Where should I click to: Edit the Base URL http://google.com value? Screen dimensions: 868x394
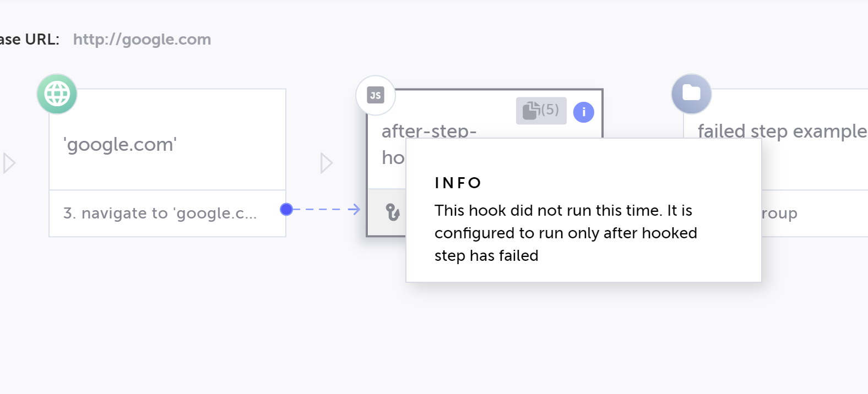(142, 40)
